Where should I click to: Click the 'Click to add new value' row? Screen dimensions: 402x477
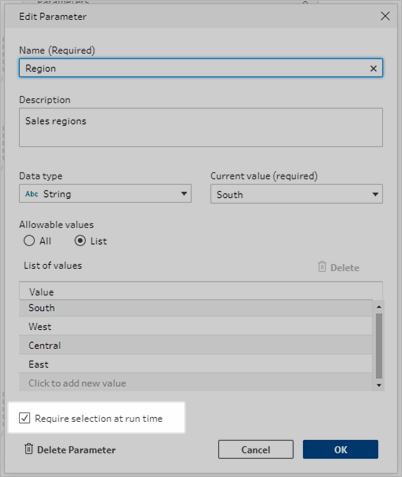click(x=196, y=383)
